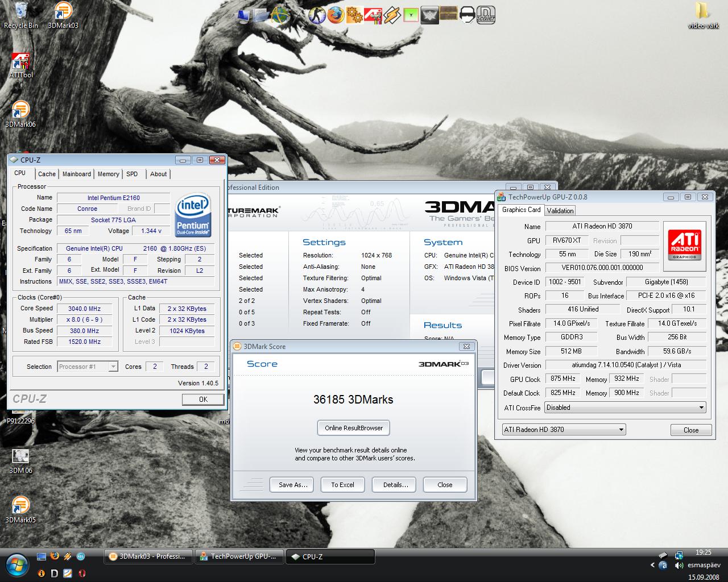Click the Online ResultBrowser button
Screen dimensions: 728x582
point(354,428)
